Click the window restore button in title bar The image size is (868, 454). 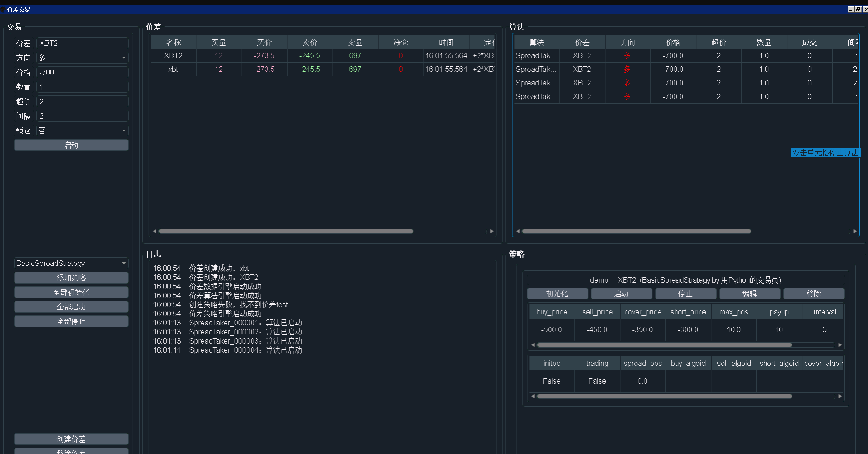tap(858, 9)
